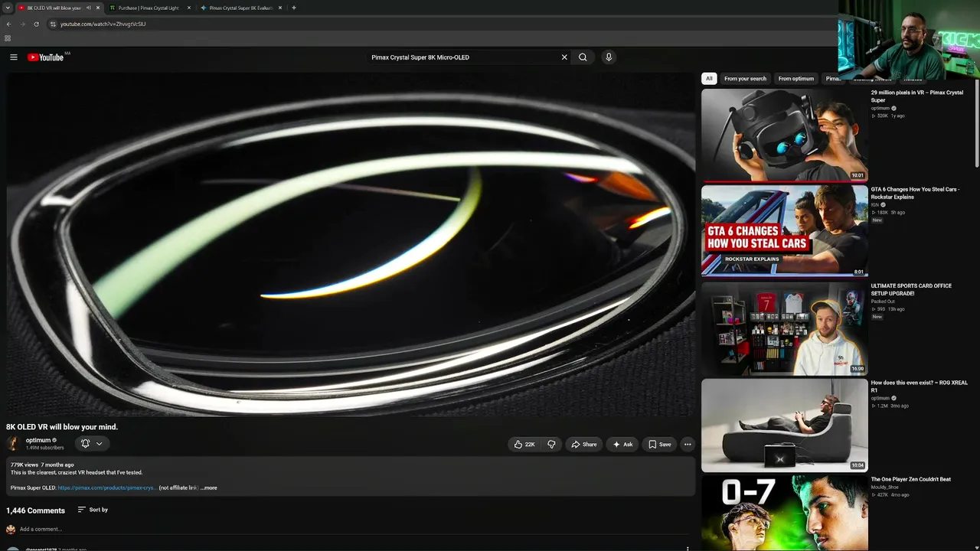The height and width of the screenshot is (551, 980).
Task: Click the '1,446 Comments' heading
Action: pyautogui.click(x=36, y=510)
